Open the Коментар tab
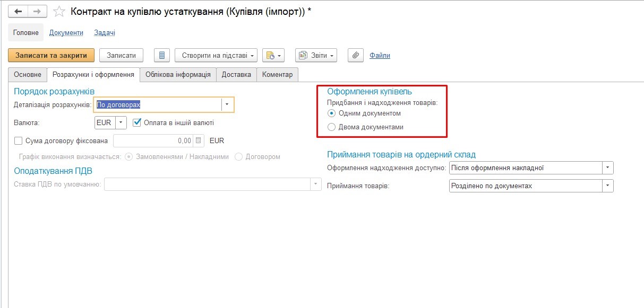Screen dimensions: 644x308 pos(277,75)
